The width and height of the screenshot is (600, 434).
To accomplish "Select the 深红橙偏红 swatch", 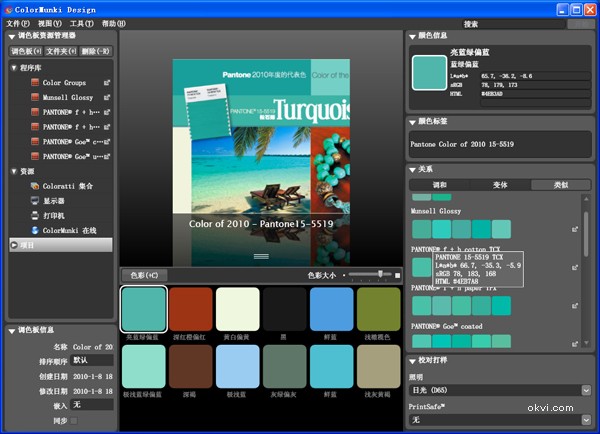I will (191, 309).
